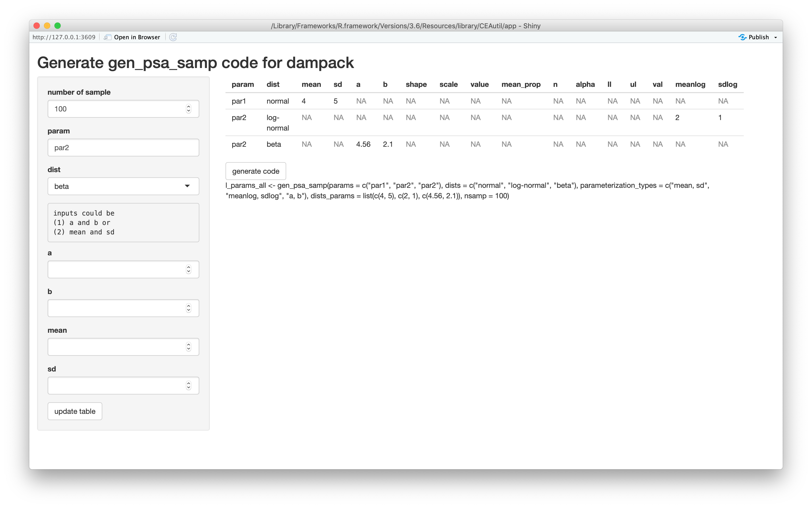The image size is (812, 508).
Task: Click the Open in Browser link
Action: [137, 37]
